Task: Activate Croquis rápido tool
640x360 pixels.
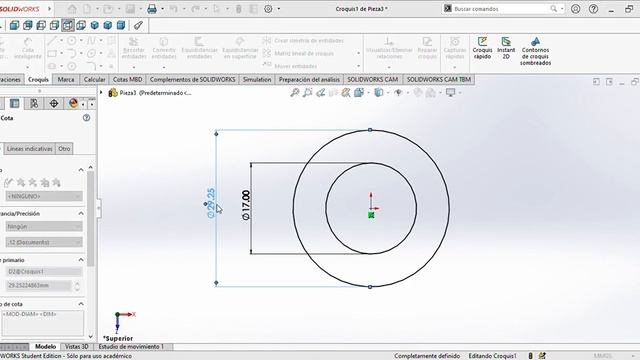Action: click(482, 48)
